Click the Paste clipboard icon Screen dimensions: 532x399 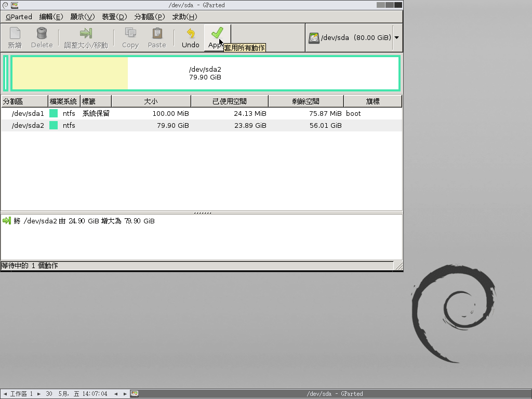pos(156,34)
